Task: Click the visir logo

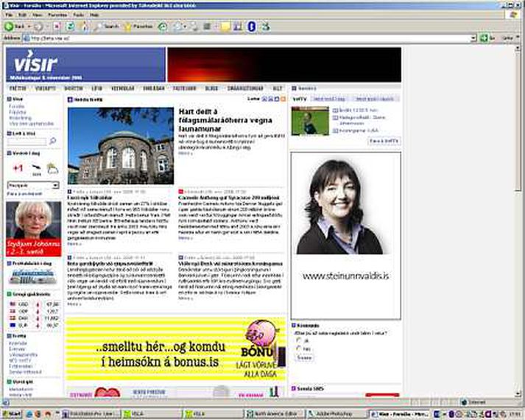Action: tap(35, 63)
